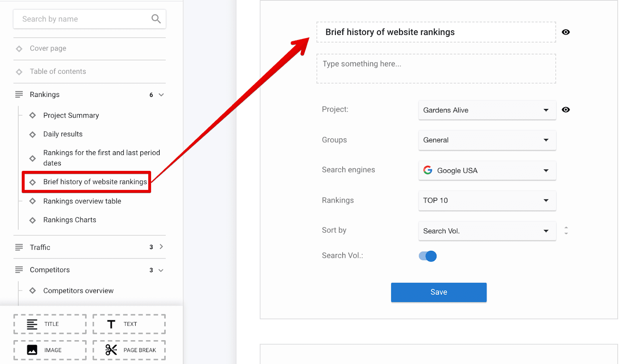Screen dimensions: 636x364
Task: Click the Daily results diamond icon
Action: coord(33,134)
